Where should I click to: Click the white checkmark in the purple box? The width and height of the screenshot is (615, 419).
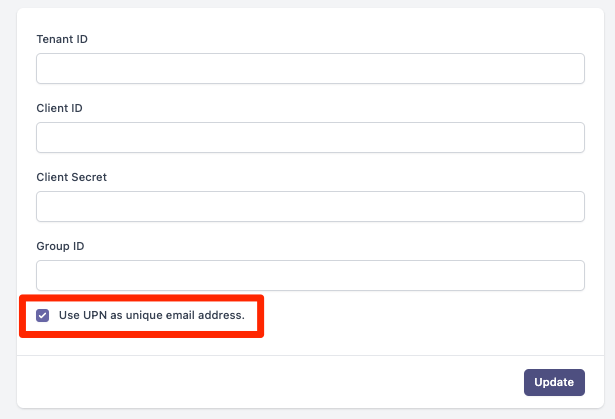pos(42,315)
